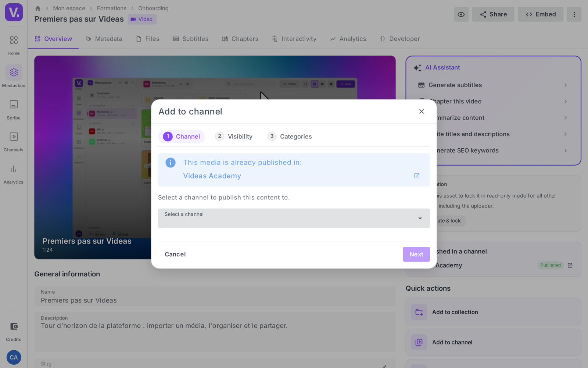
Task: Click the Embed button
Action: click(x=541, y=14)
